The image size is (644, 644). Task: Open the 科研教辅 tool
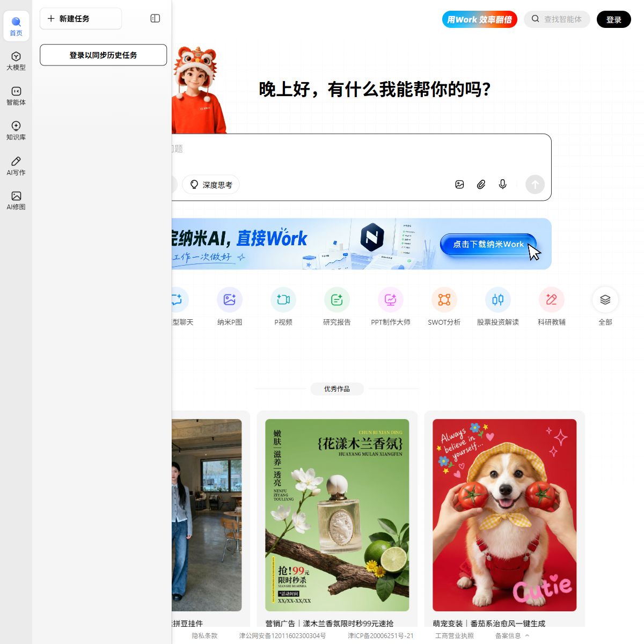(552, 307)
